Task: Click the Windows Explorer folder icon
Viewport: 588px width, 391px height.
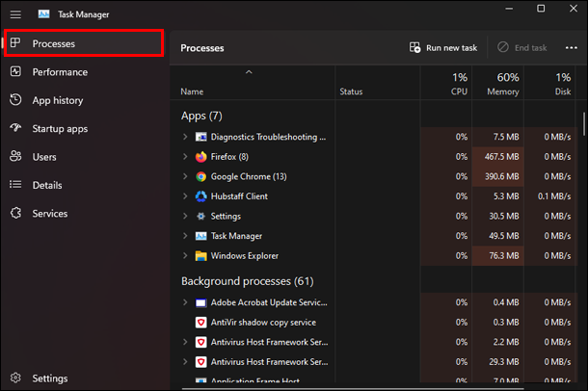Action: [200, 256]
